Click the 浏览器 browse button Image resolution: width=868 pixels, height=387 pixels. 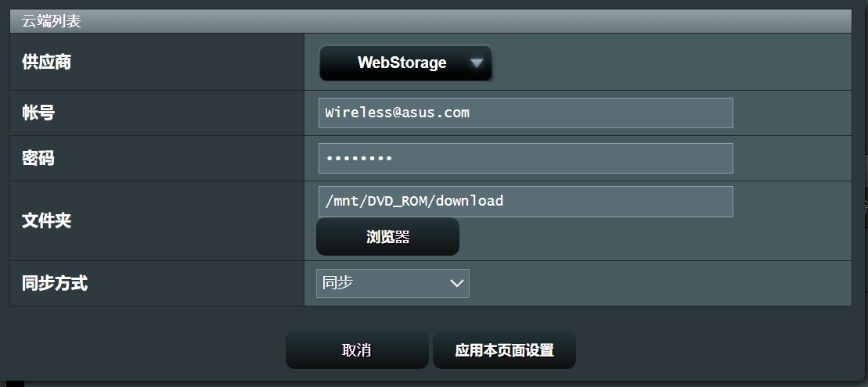coord(387,237)
